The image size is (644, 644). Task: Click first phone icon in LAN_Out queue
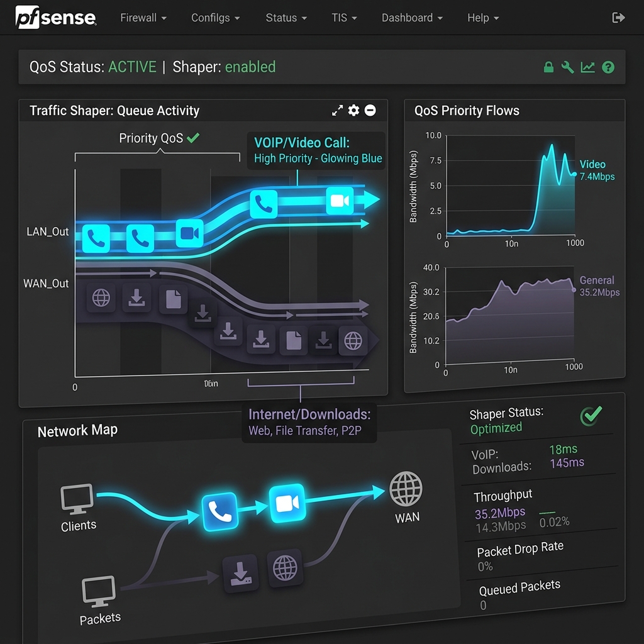pos(96,238)
